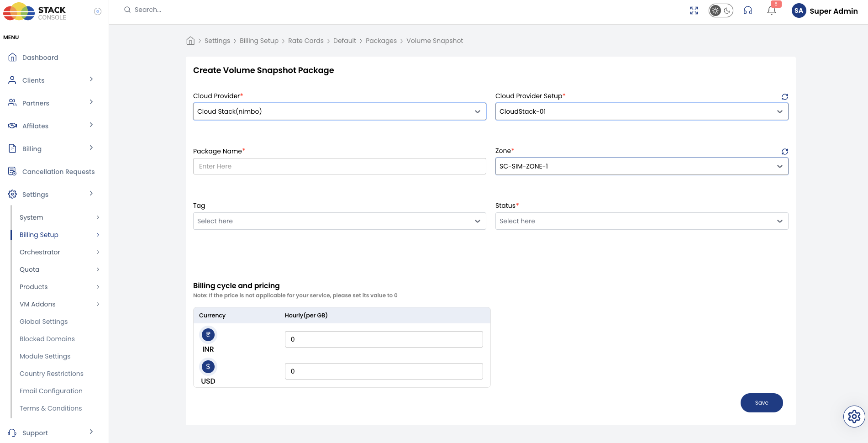
Task: Click Cancellation Requests icon
Action: click(x=12, y=171)
